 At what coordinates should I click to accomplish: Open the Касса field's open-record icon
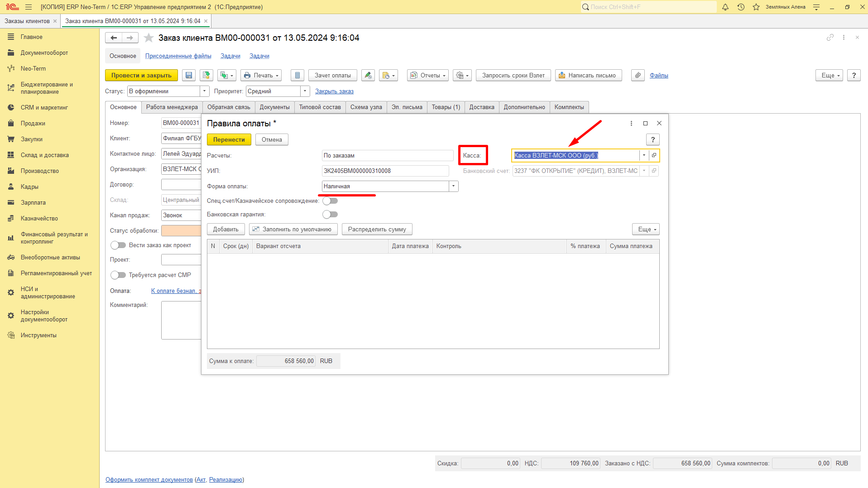(654, 155)
